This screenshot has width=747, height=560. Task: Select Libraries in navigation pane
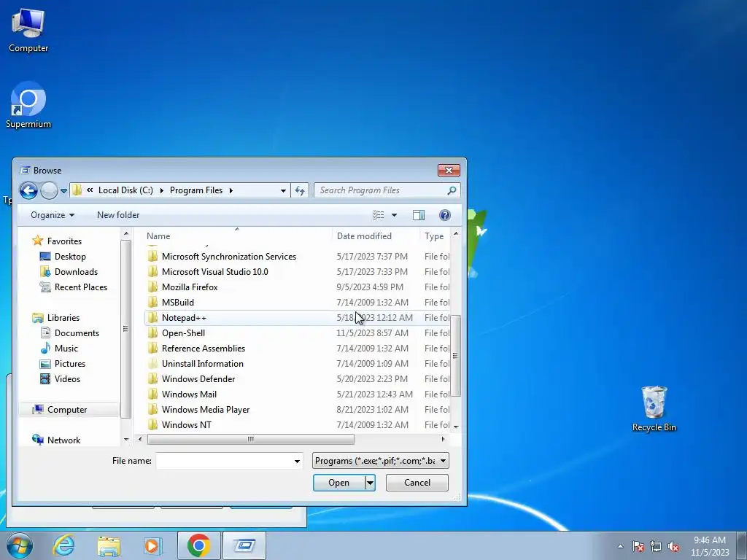(x=63, y=318)
